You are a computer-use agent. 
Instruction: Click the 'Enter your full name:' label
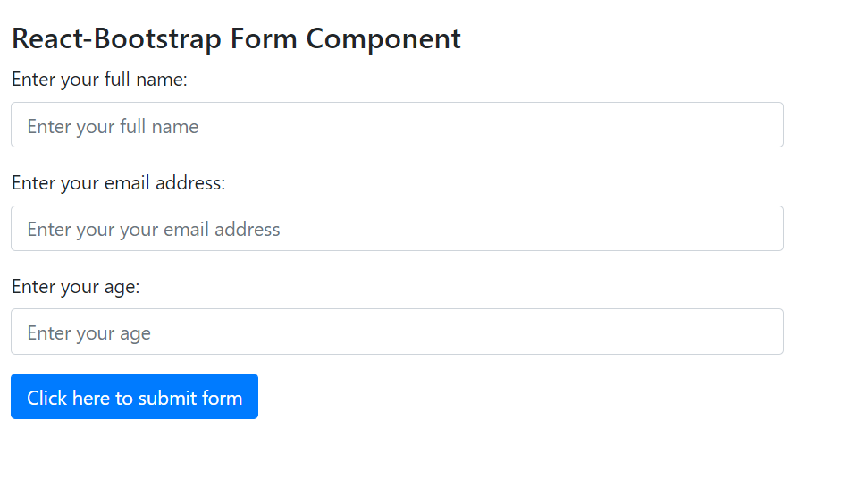click(x=99, y=80)
